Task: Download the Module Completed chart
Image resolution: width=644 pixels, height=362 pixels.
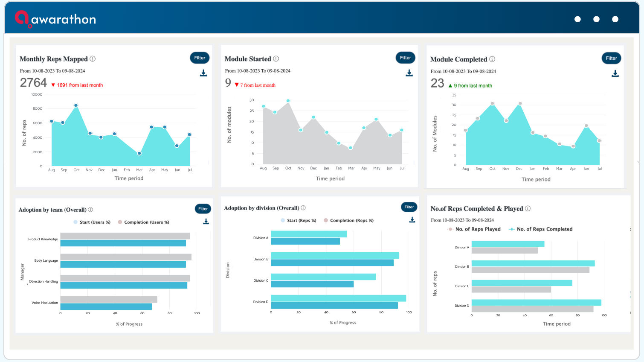Action: (615, 73)
